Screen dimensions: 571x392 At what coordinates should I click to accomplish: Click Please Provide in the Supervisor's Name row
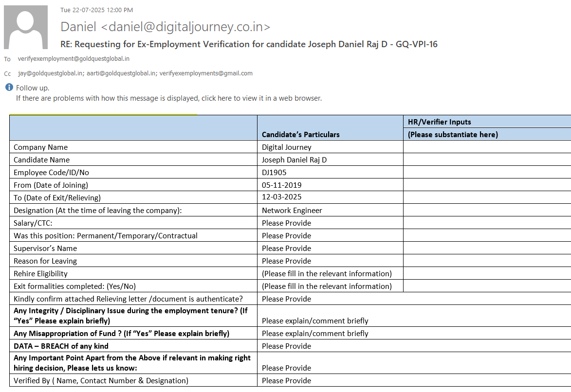287,248
